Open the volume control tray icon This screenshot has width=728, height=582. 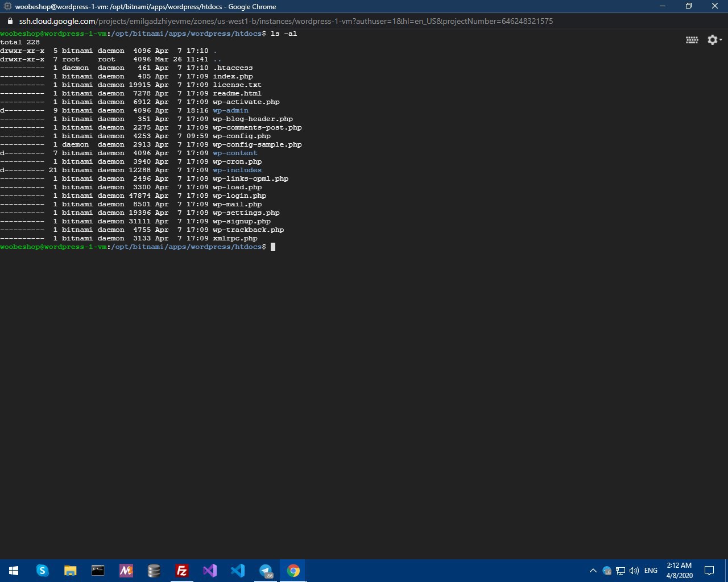(x=634, y=571)
